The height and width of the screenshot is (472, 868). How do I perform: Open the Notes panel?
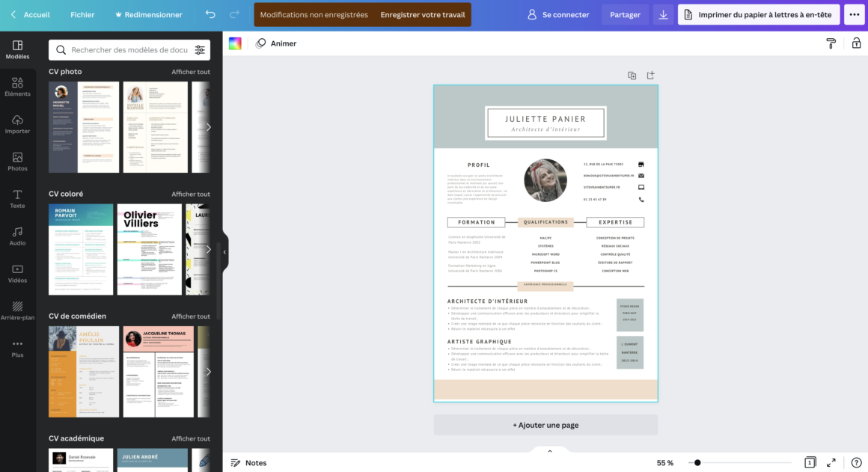[x=248, y=462]
